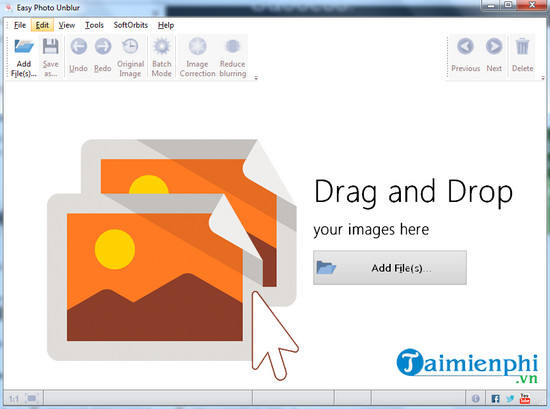Select the Image Correction tool
Viewport: 550px width, 409px height.
pos(197,57)
